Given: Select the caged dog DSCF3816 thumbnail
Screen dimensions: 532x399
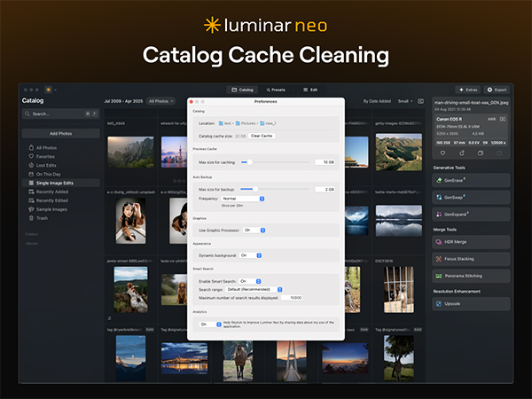Looking at the screenshot, I should (x=399, y=289).
